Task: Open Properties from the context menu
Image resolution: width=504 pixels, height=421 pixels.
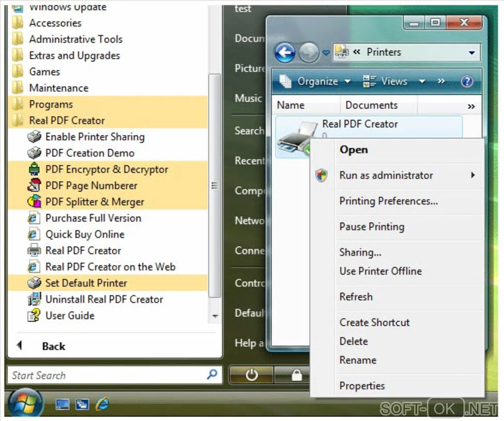Action: point(362,385)
